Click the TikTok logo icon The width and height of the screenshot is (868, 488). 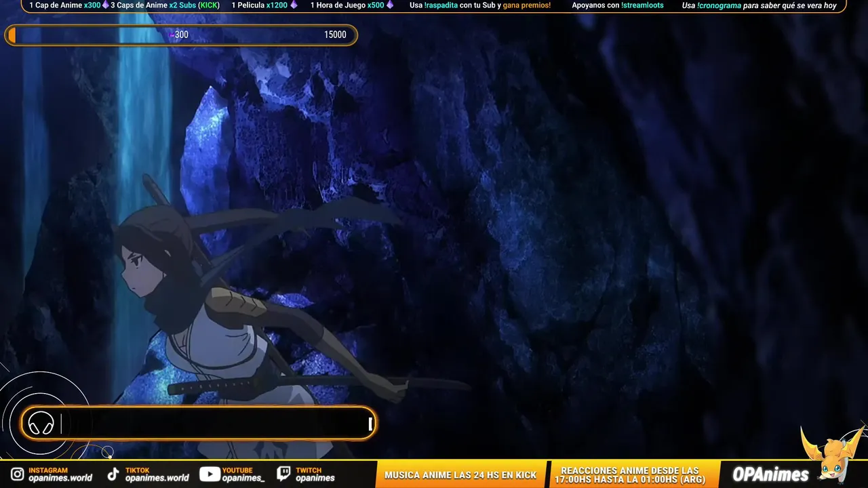[x=114, y=474]
